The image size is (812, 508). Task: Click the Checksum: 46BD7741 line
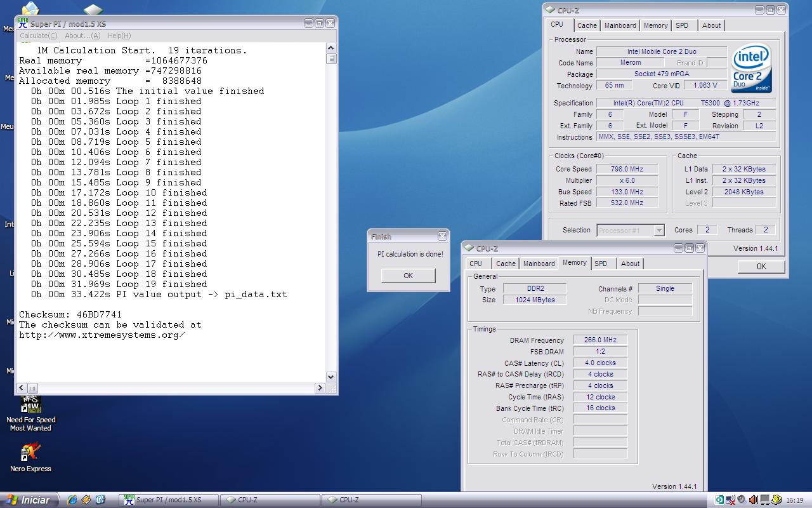pyautogui.click(x=70, y=314)
